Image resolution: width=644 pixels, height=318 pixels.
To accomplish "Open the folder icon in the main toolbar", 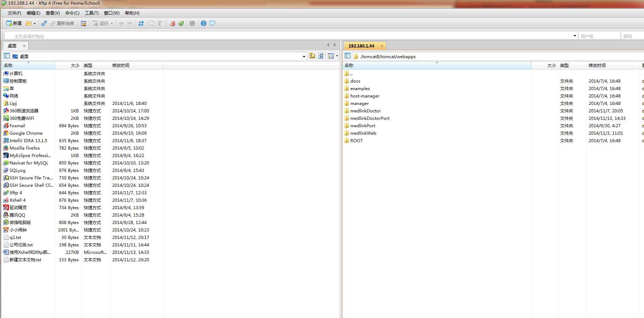I will point(29,23).
